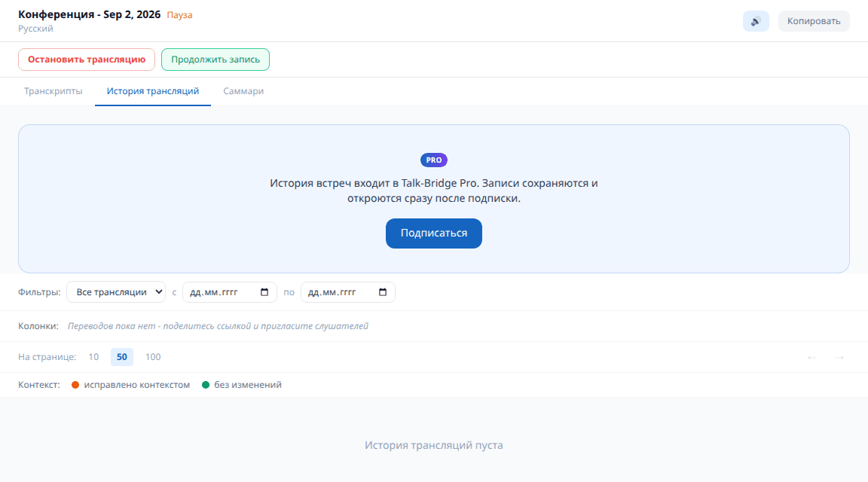868x482 pixels.
Task: Subscribe via Подписаться button
Action: point(434,233)
